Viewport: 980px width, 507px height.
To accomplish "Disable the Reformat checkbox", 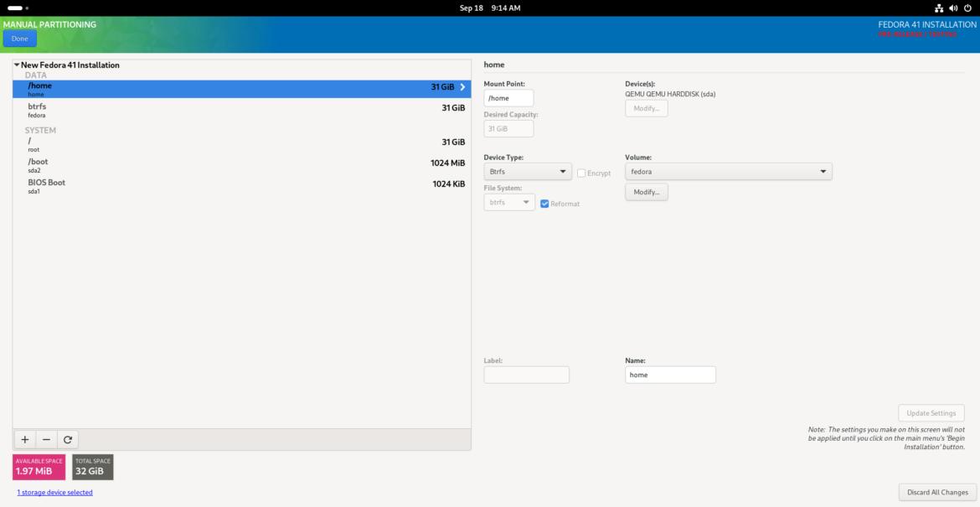I will click(x=544, y=203).
